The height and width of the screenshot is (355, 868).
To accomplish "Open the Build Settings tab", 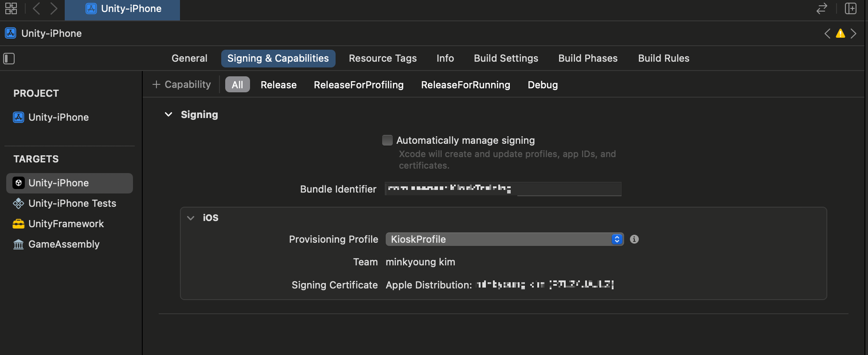I will coord(506,58).
